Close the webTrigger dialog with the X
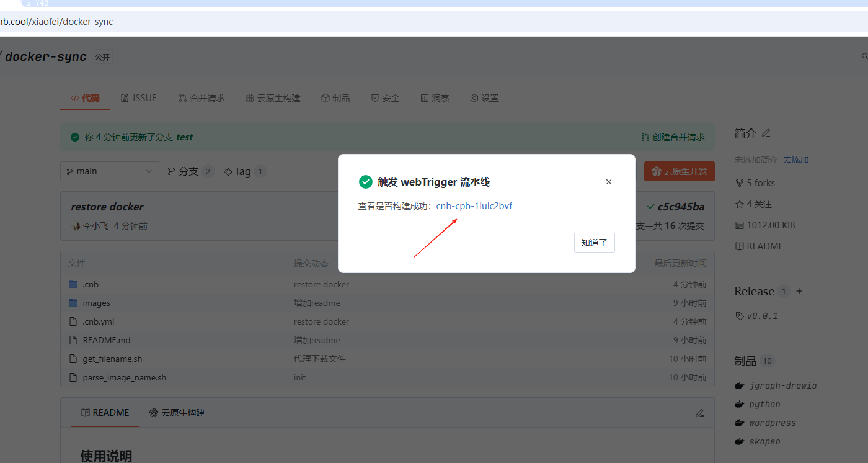Screen dimensions: 868x463 tap(609, 182)
